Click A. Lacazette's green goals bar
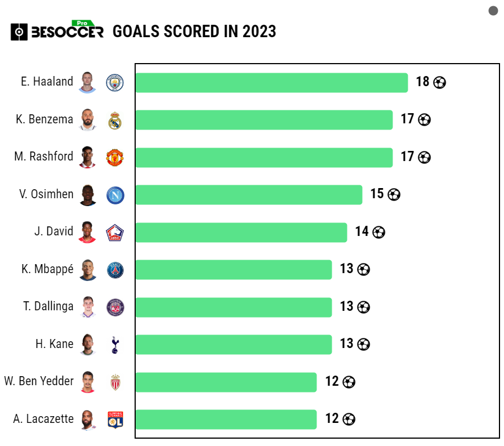Image resolution: width=504 pixels, height=446 pixels. [226, 419]
